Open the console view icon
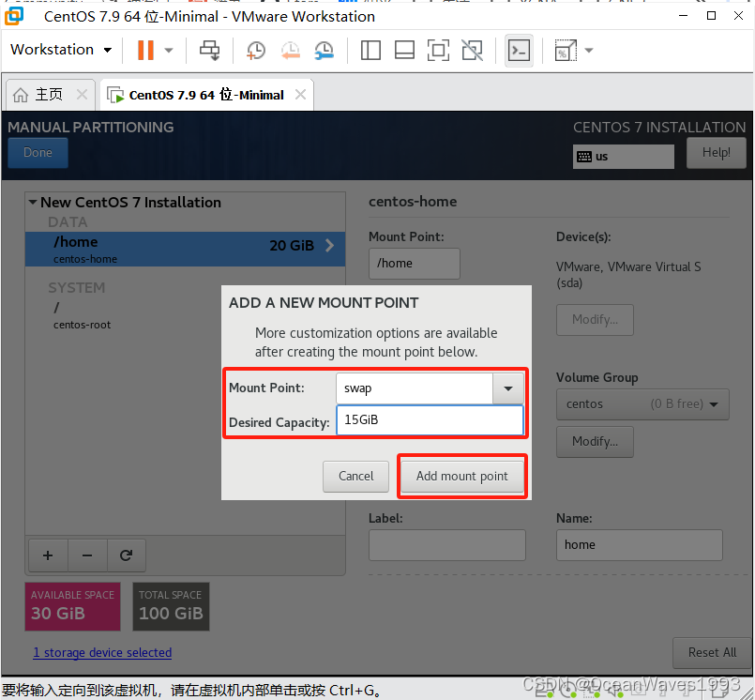 [519, 50]
